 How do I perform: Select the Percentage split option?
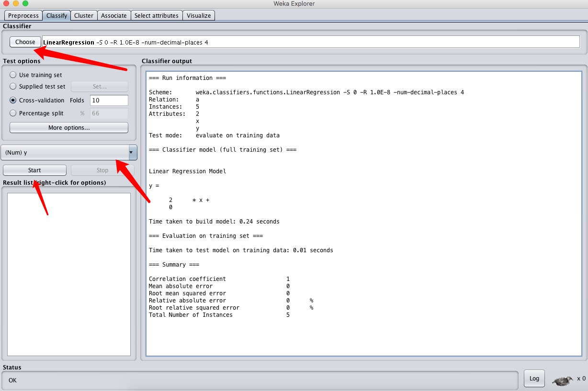click(x=36, y=113)
